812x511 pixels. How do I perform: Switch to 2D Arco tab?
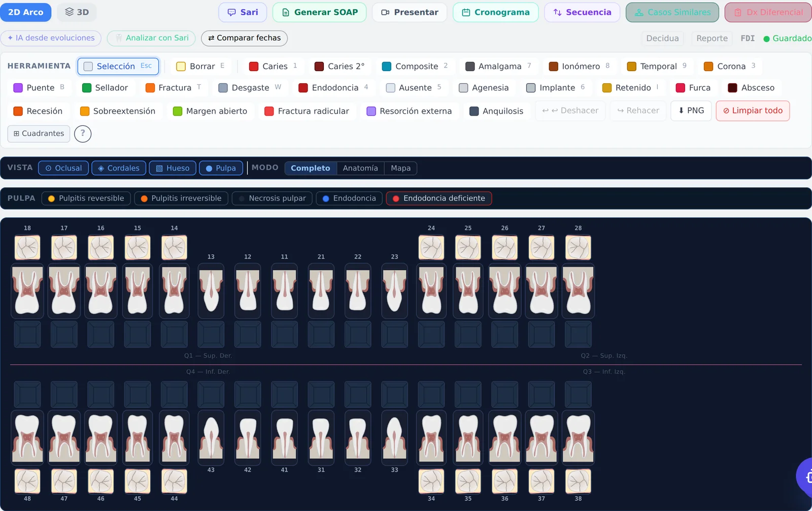(25, 12)
